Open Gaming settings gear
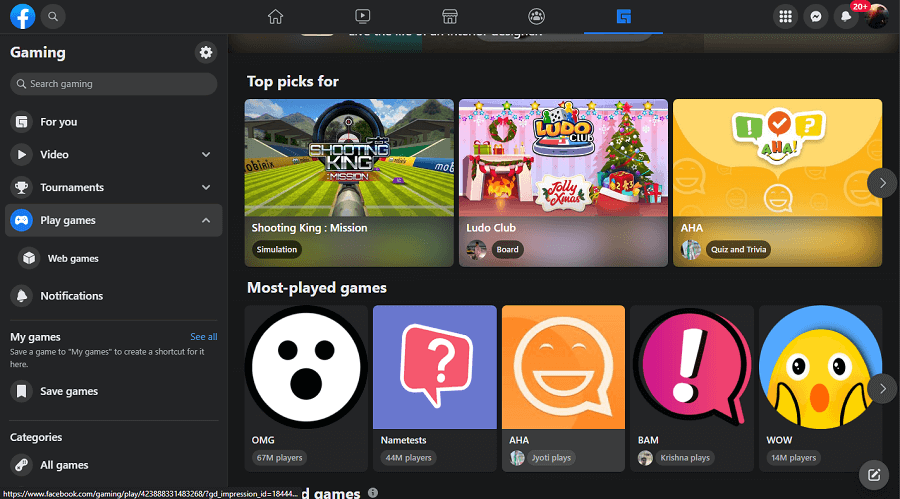 point(205,52)
